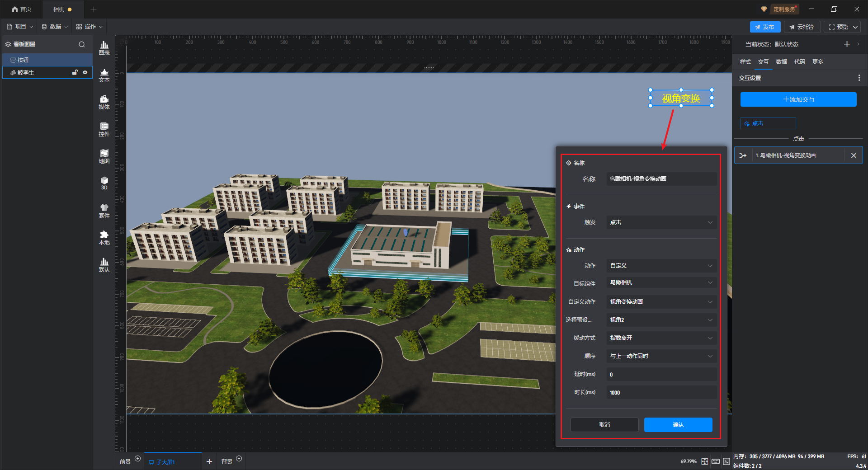Click the 添加交互 button
Screen dimensions: 868x470
pos(798,99)
